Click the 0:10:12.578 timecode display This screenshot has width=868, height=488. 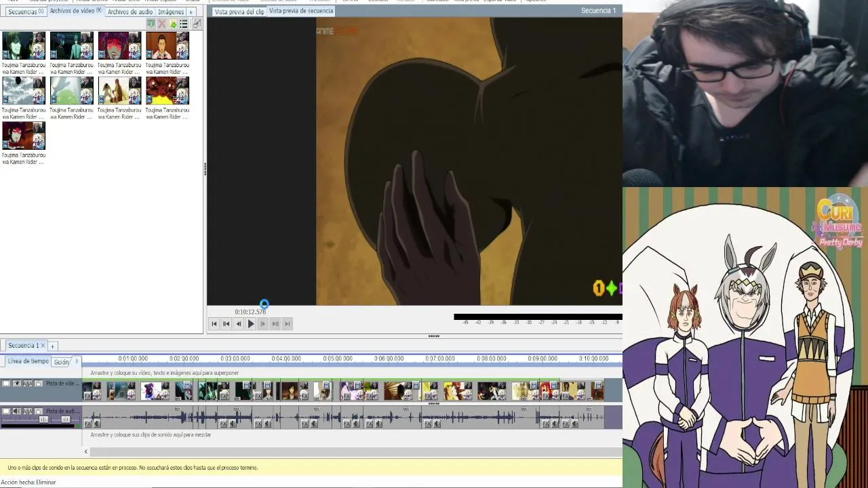coord(250,312)
